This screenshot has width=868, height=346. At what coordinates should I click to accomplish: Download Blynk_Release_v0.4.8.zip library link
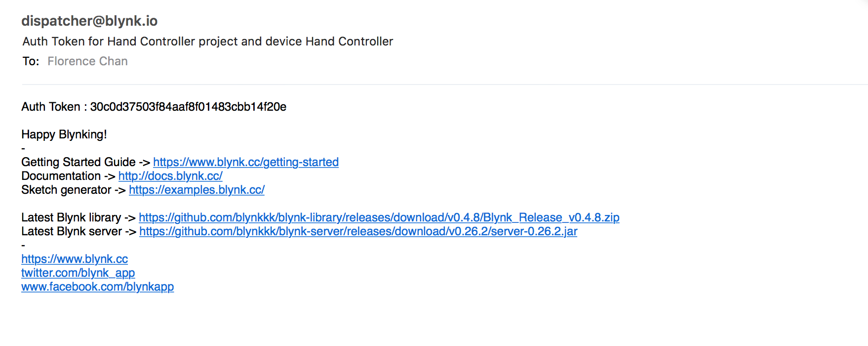tap(379, 217)
